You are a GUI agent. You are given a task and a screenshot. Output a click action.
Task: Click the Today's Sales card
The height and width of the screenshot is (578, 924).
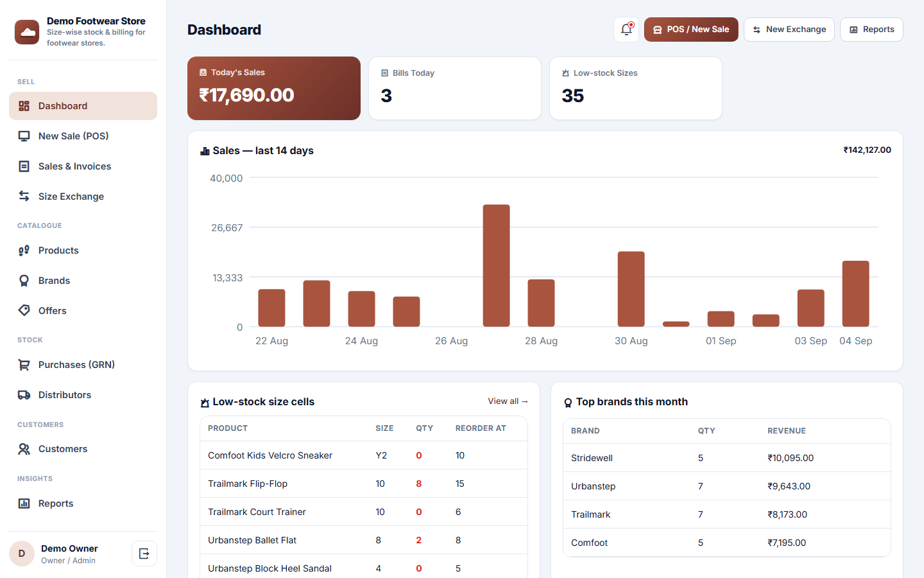[274, 89]
